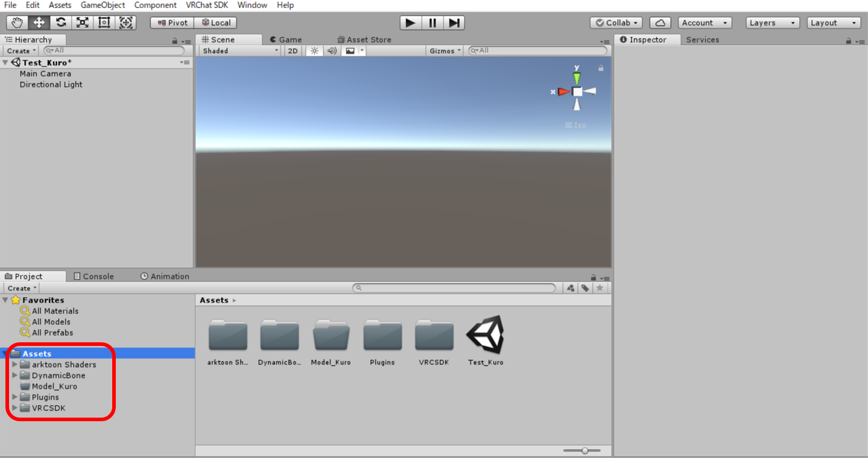Open the Shaded draw mode dropdown
The image size is (868, 458).
[240, 51]
